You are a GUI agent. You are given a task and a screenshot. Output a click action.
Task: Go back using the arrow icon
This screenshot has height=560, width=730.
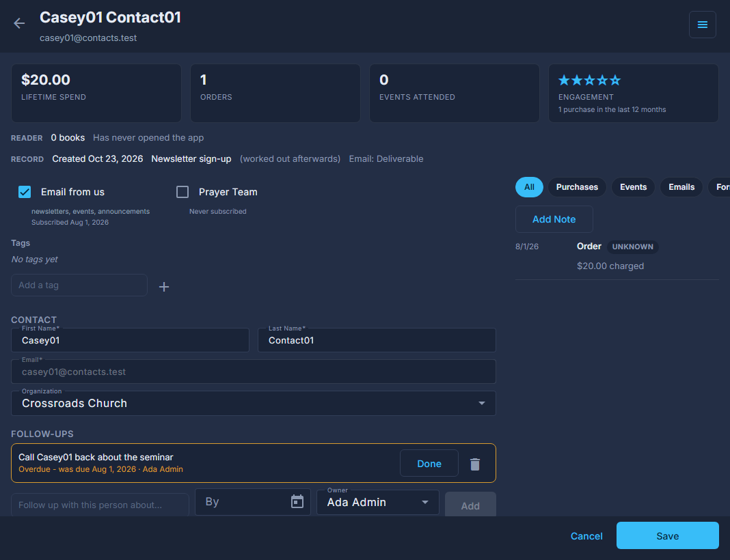coord(19,23)
